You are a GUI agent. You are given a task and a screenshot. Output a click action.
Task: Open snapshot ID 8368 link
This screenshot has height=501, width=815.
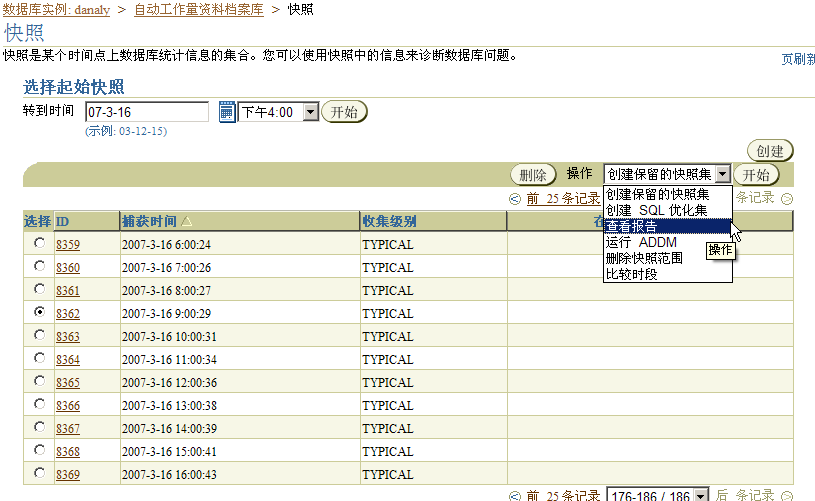click(x=68, y=452)
